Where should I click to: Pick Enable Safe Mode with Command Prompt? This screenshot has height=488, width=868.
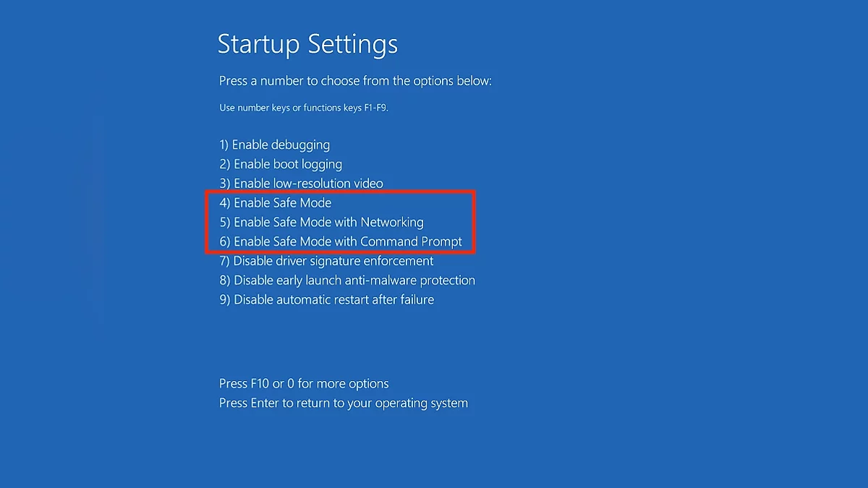pos(340,241)
